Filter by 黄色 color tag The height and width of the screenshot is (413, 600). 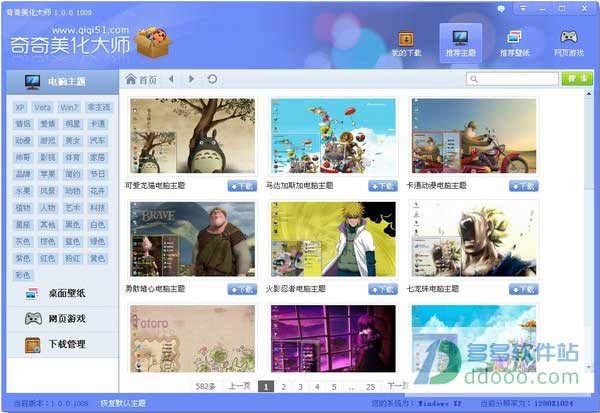(x=98, y=258)
